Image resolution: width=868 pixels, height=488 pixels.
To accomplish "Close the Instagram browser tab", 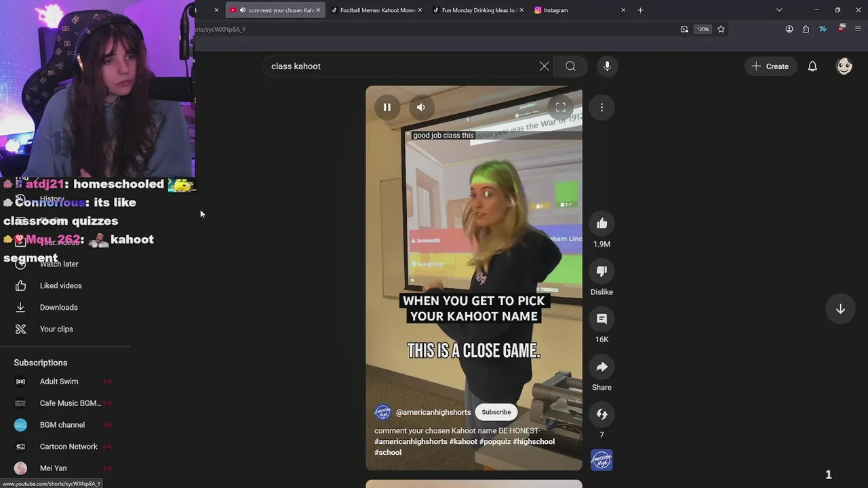I will pos(623,10).
